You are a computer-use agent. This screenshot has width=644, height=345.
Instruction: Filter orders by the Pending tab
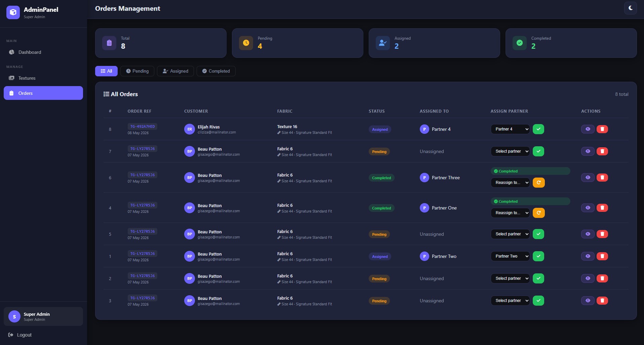point(137,71)
